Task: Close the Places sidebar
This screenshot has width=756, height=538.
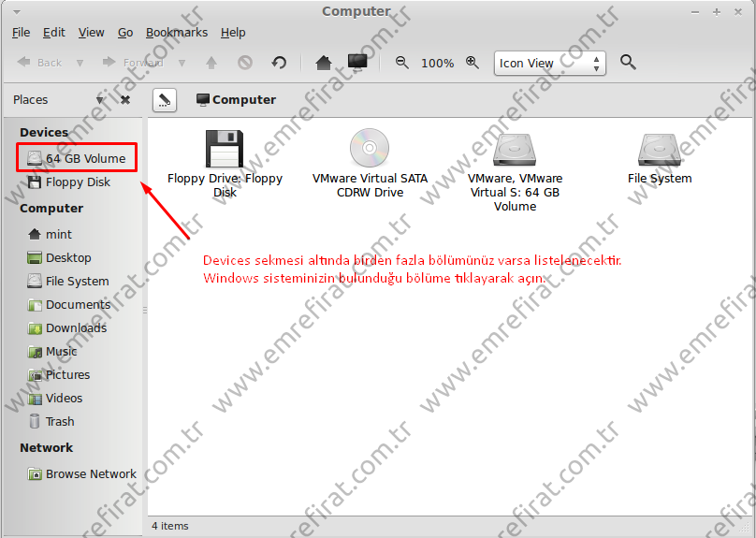Action: (x=125, y=100)
